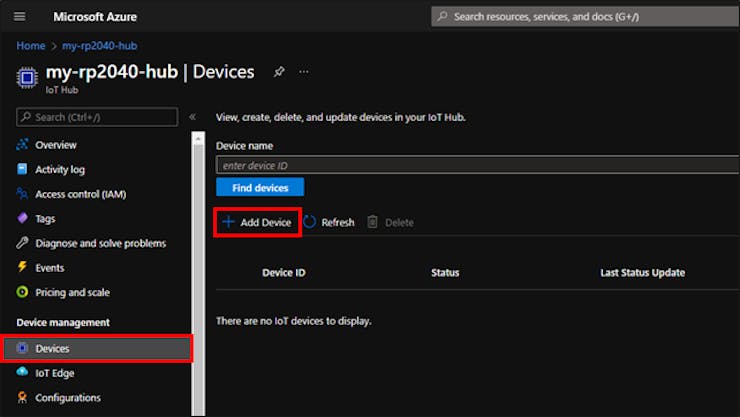This screenshot has height=417, width=740.
Task: Open Activity log from sidebar
Action: pyautogui.click(x=59, y=170)
